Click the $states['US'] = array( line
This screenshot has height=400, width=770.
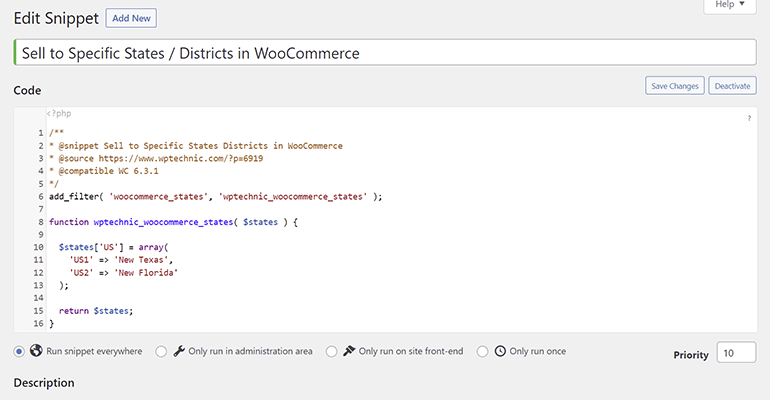tap(113, 247)
